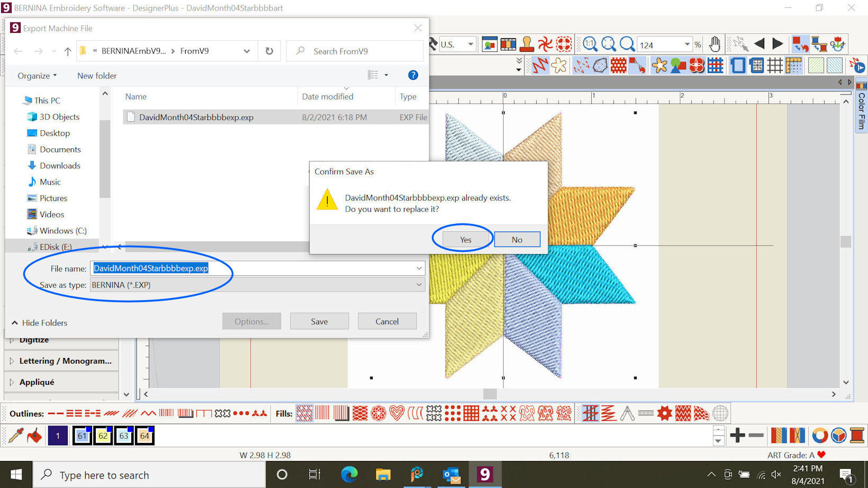The image size is (868, 488).
Task: Sort by Date modified column
Action: point(328,96)
